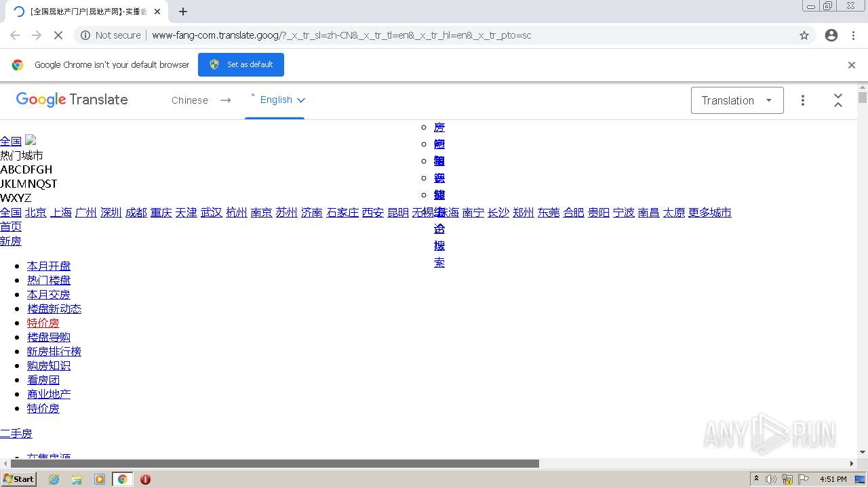Choose the 长沙 city link
868x488 pixels.
[x=498, y=213]
